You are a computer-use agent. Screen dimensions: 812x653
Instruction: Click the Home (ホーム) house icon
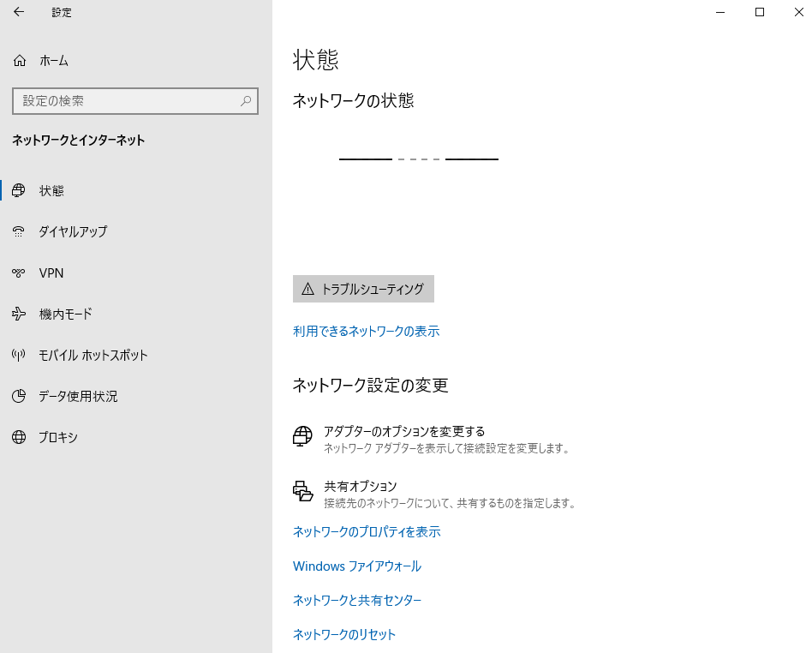20,61
